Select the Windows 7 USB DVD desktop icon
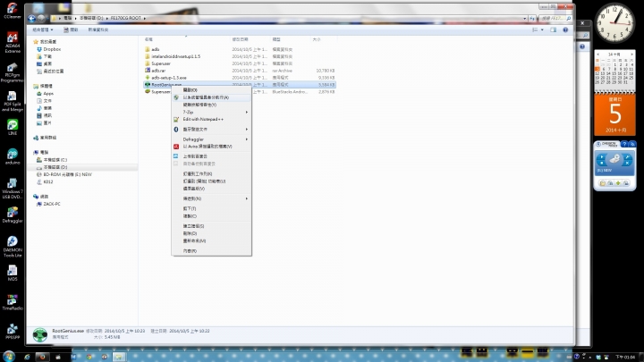Viewport: 644px width, 362px height. point(13,189)
